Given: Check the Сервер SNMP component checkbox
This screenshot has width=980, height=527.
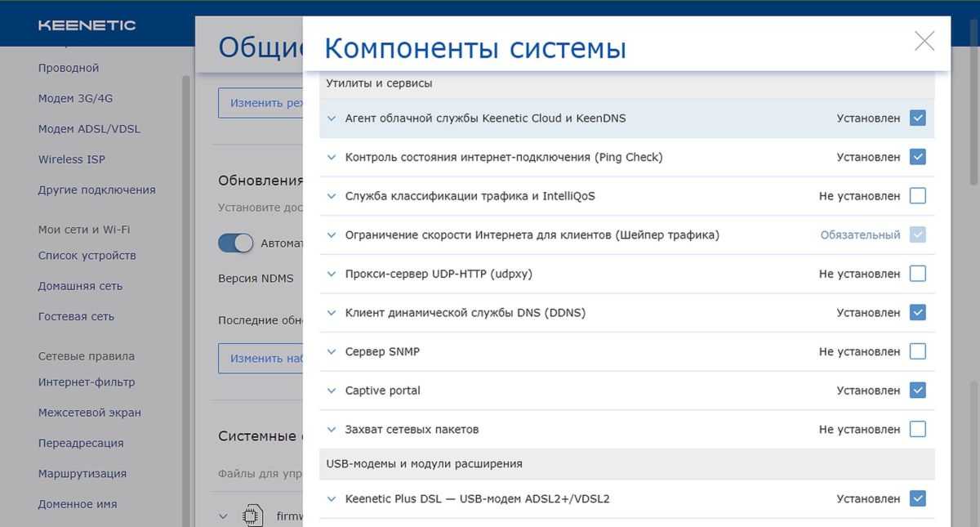Looking at the screenshot, I should [917, 352].
